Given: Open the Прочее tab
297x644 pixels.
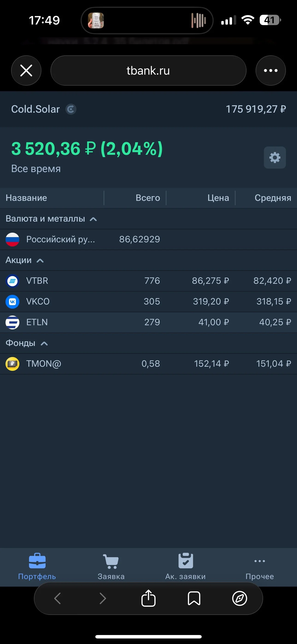Looking at the screenshot, I should (260, 567).
